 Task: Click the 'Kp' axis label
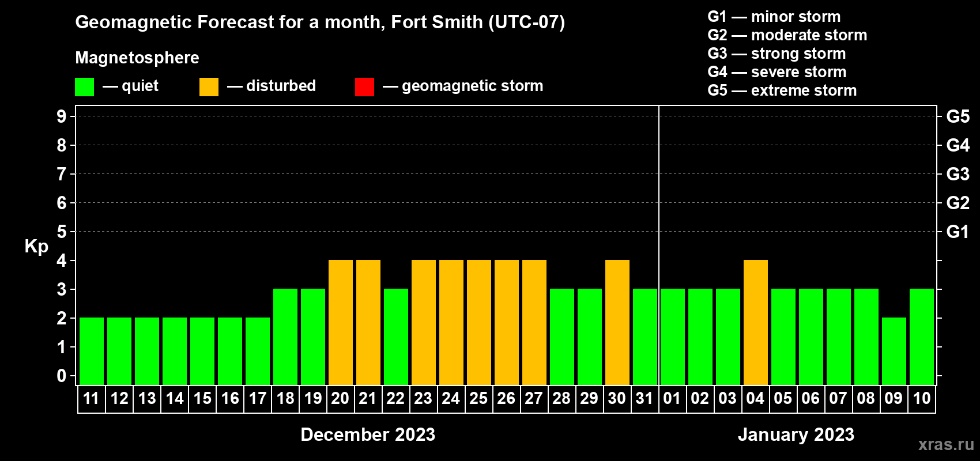36,247
